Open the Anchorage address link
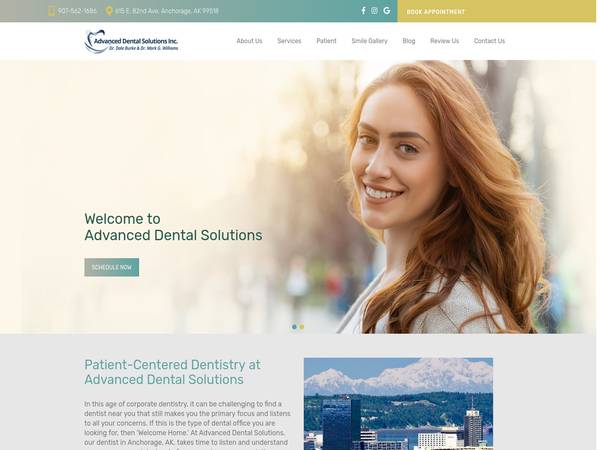Screen dimensions: 600x450 click(167, 11)
